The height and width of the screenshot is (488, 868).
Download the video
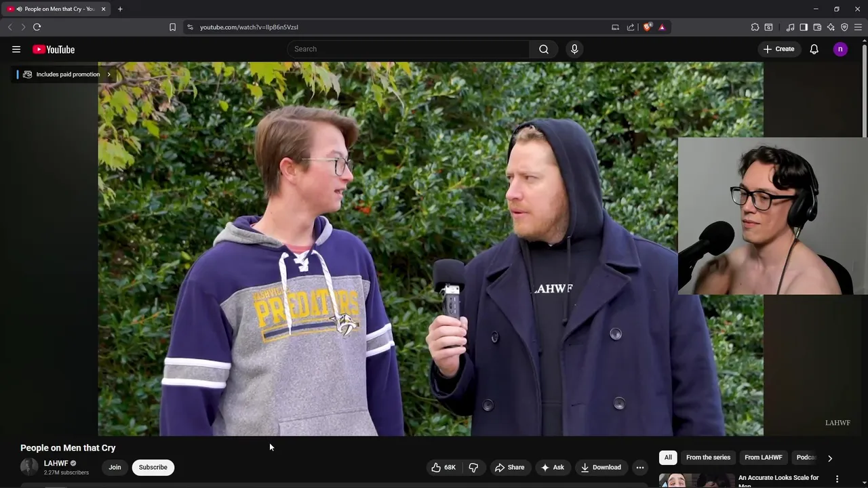[x=601, y=467]
